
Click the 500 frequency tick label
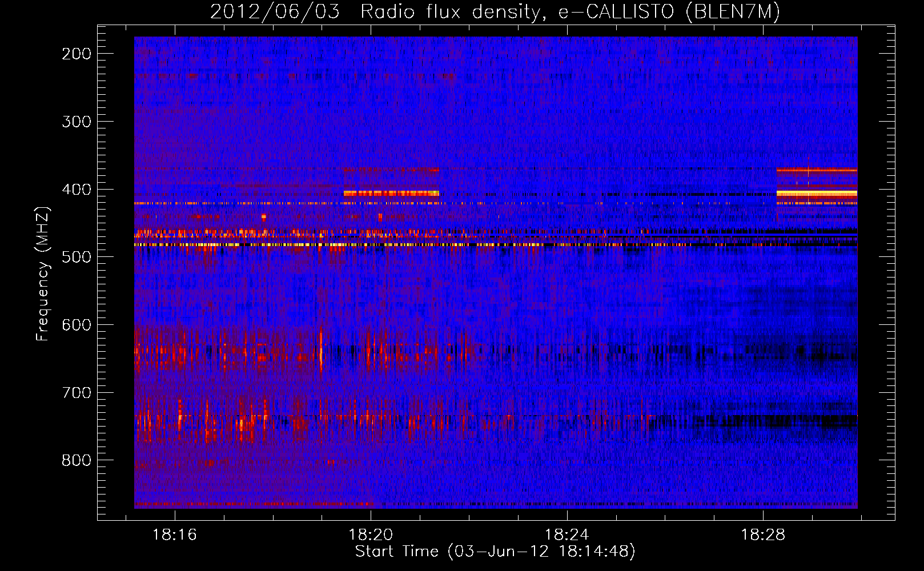pyautogui.click(x=77, y=257)
